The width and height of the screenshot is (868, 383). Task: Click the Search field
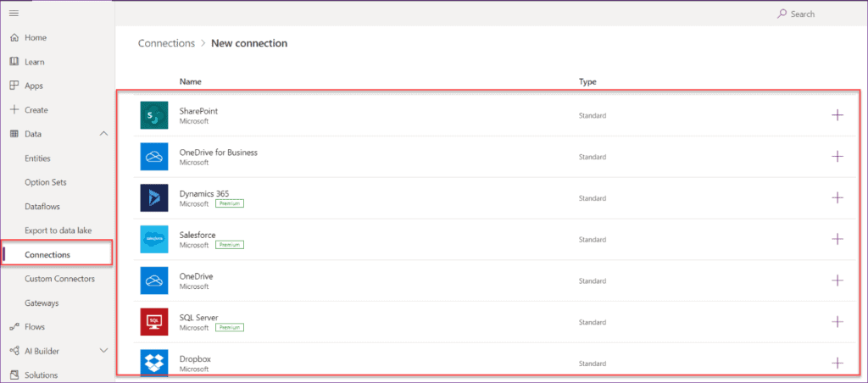(x=803, y=14)
